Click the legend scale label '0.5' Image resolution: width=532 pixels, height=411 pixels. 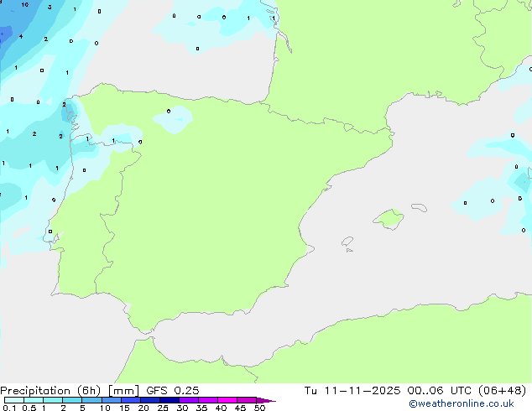coord(29,408)
